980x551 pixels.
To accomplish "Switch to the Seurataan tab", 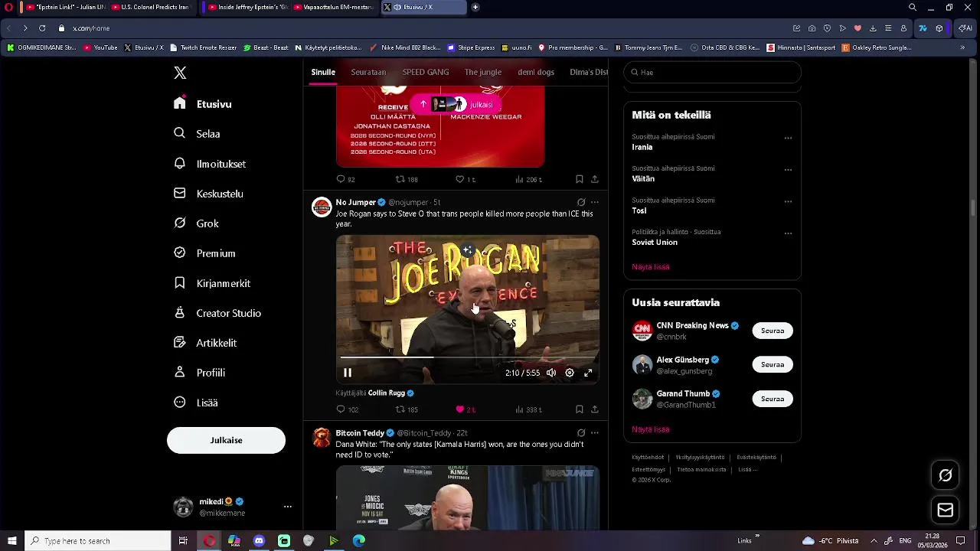I will 368,72.
